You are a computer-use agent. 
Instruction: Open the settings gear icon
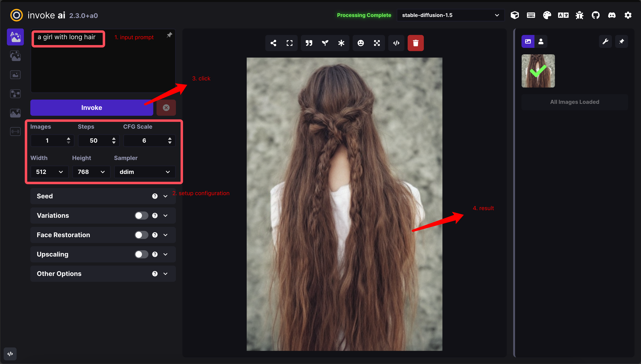tap(628, 15)
